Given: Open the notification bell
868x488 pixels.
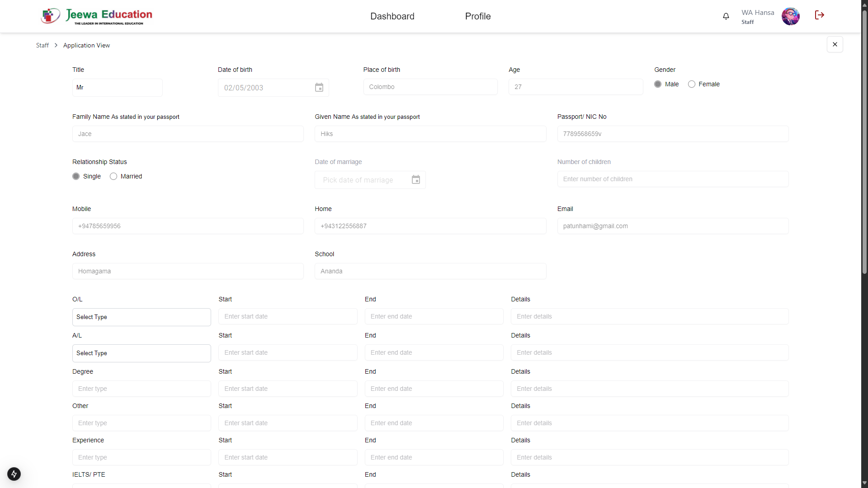Looking at the screenshot, I should [726, 16].
